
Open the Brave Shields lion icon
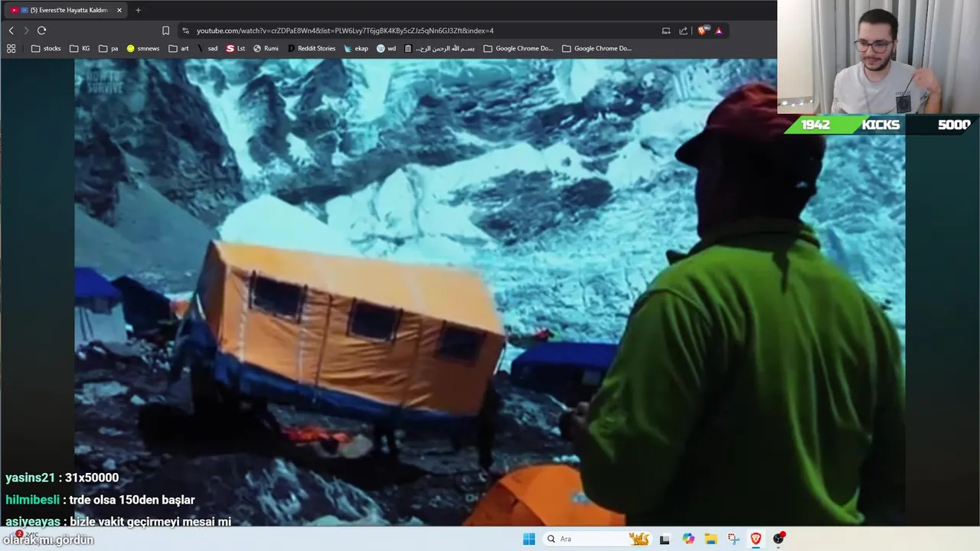click(702, 31)
